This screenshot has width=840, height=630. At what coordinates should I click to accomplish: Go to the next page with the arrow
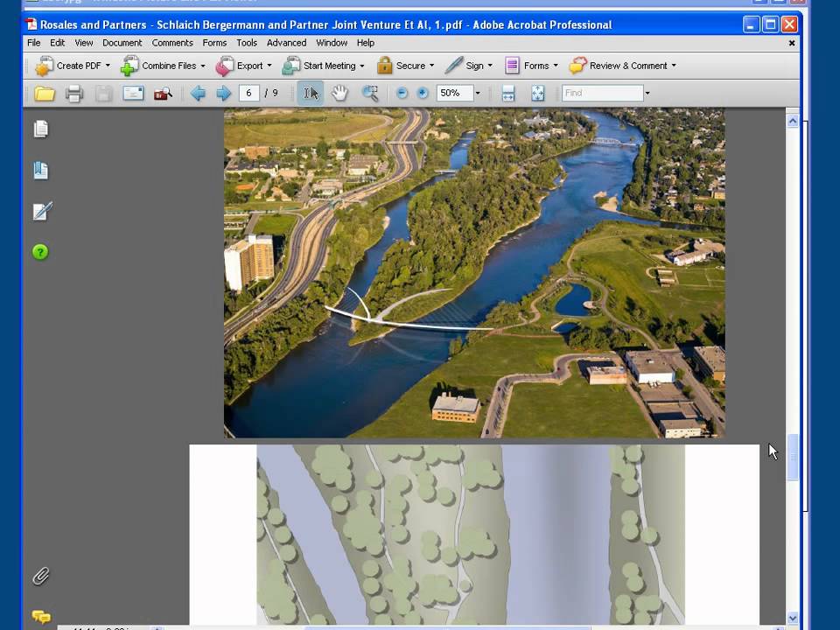click(x=223, y=94)
